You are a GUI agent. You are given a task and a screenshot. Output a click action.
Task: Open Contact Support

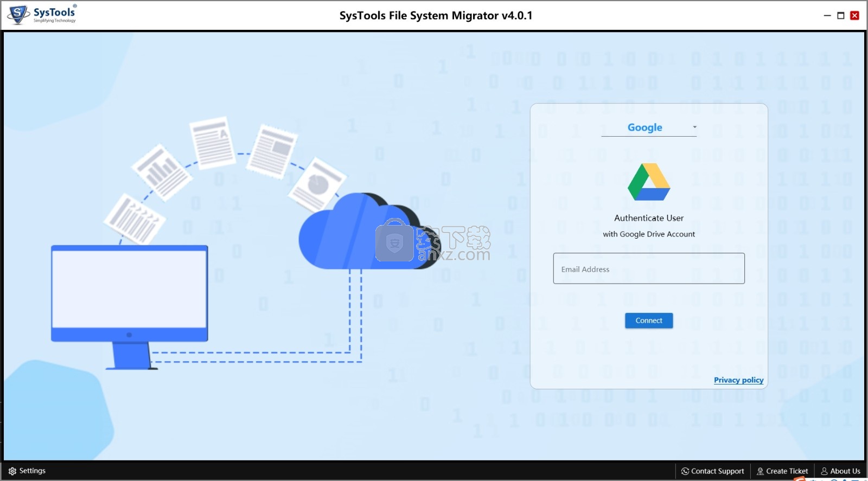713,471
